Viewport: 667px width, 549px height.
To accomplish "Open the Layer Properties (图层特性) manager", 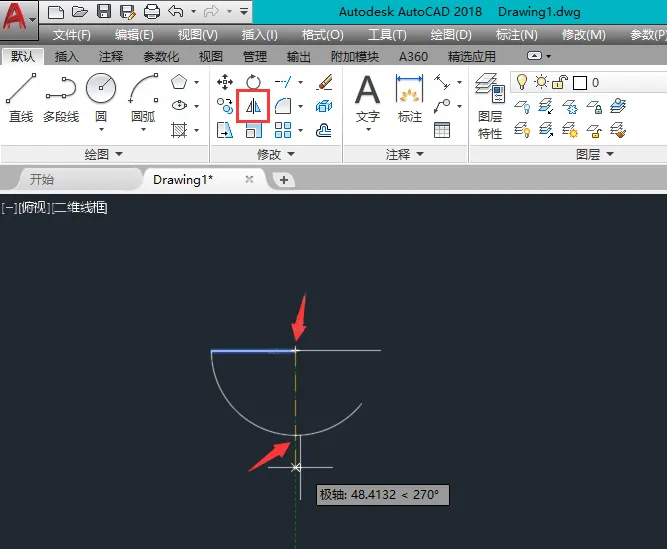I will (x=490, y=106).
